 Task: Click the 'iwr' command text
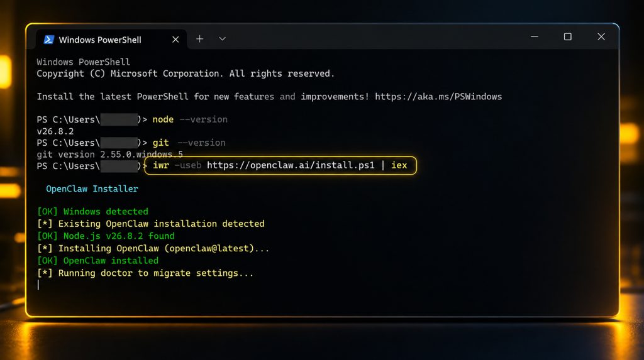pos(160,165)
